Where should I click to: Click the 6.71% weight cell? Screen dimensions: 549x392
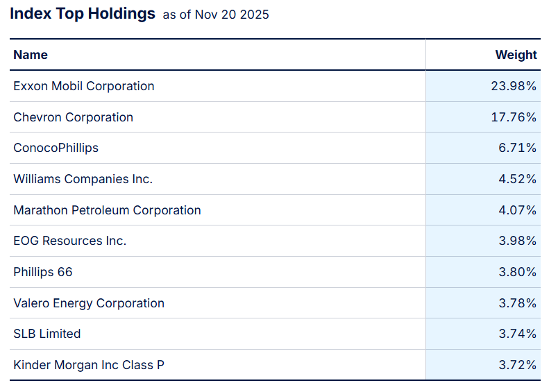(516, 148)
